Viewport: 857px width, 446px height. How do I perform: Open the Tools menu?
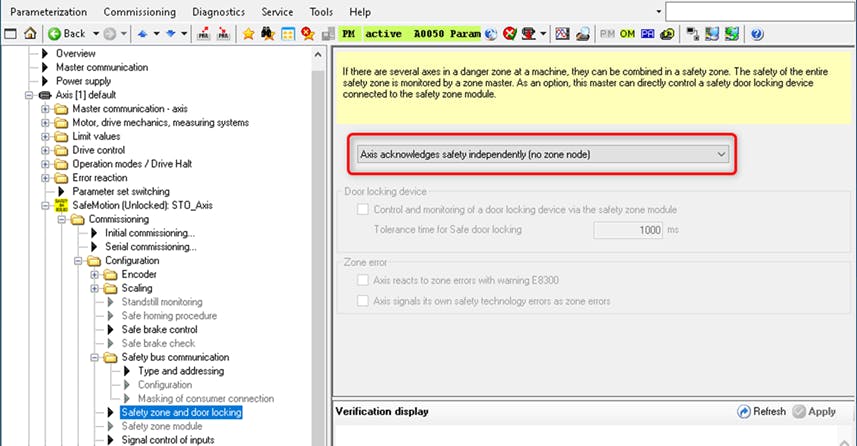pyautogui.click(x=321, y=11)
